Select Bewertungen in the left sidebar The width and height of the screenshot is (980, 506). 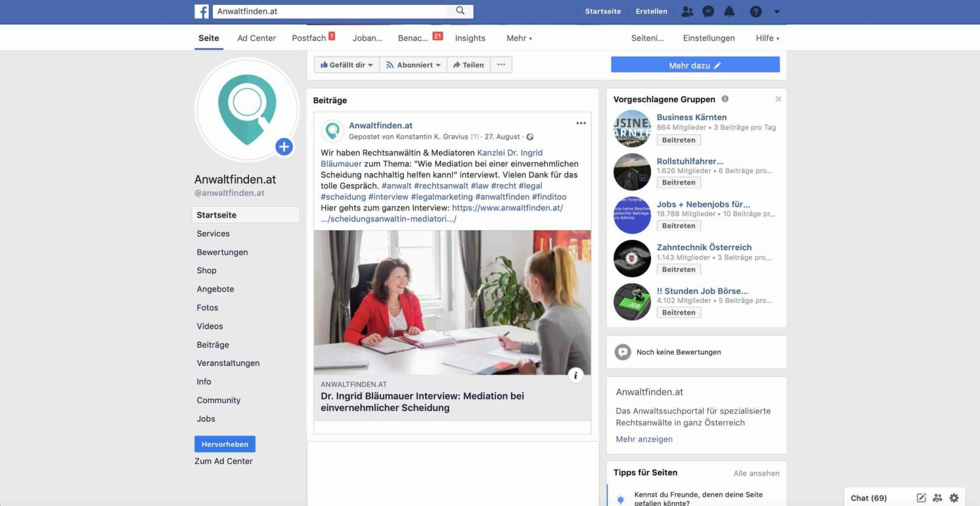[x=222, y=252]
